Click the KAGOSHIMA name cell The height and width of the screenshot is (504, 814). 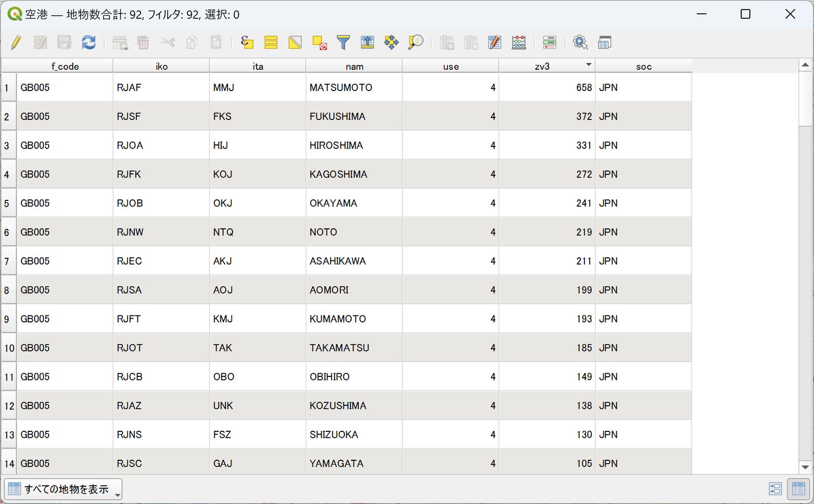point(354,174)
